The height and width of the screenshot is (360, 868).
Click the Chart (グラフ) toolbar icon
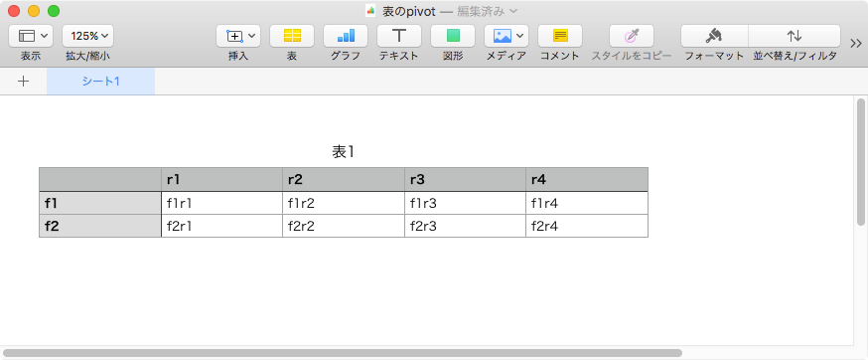coord(346,36)
